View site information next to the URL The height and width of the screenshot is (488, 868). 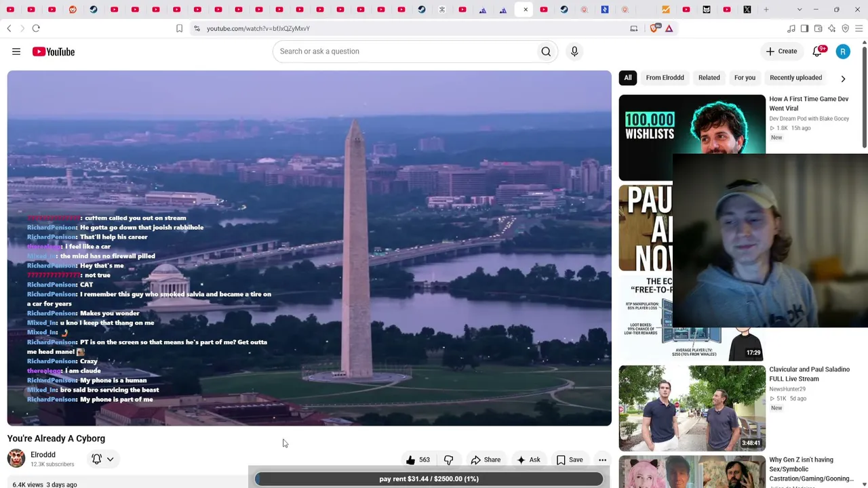click(x=197, y=28)
